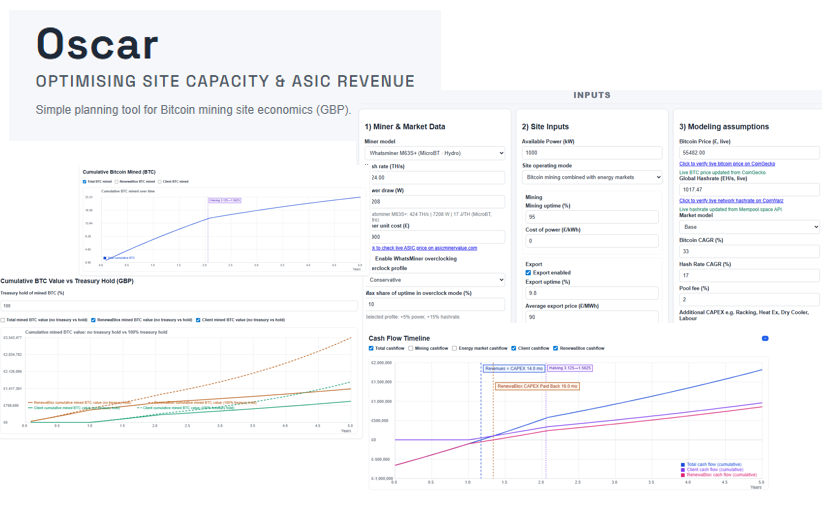Viewport: 828px width, 507px height.
Task: Uncheck RenewaBlox mined BTC value (no treasury vs hold)
Action: click(93, 320)
